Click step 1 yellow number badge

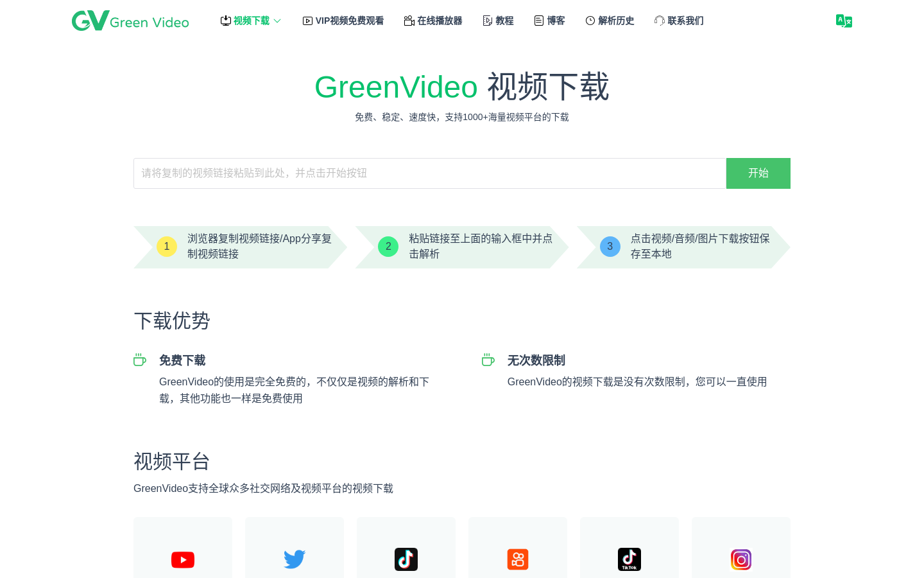click(x=167, y=247)
